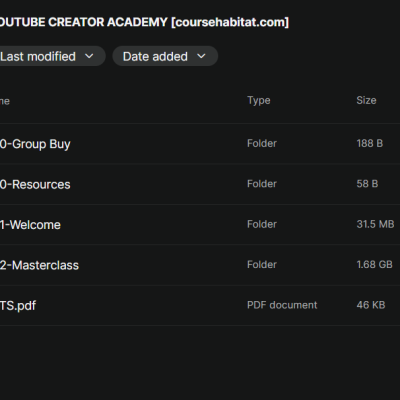Select the PDF document type cell

(282, 305)
